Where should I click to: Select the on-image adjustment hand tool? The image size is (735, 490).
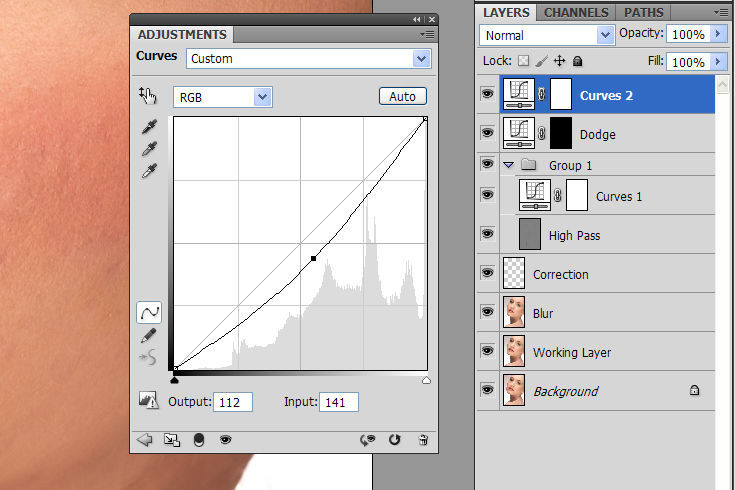[x=148, y=96]
